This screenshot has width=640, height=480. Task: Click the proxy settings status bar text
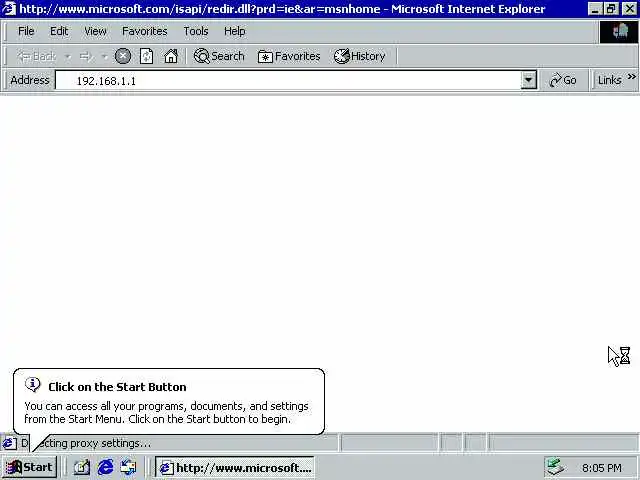point(95,443)
